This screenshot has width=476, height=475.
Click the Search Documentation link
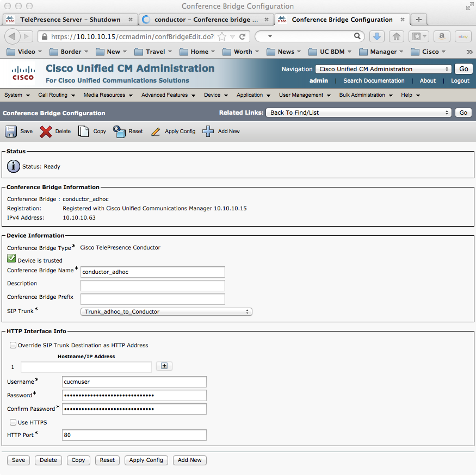tap(374, 80)
